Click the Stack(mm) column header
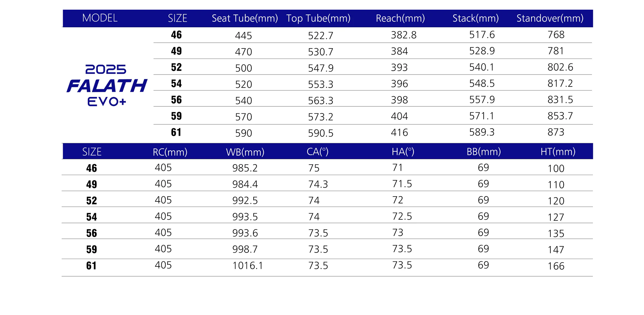Screen dimensions: 644x315 pyautogui.click(x=476, y=18)
